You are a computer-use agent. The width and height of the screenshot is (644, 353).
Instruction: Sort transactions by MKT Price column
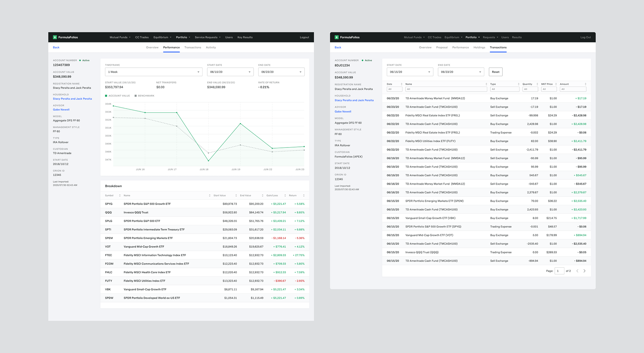pyautogui.click(x=556, y=84)
